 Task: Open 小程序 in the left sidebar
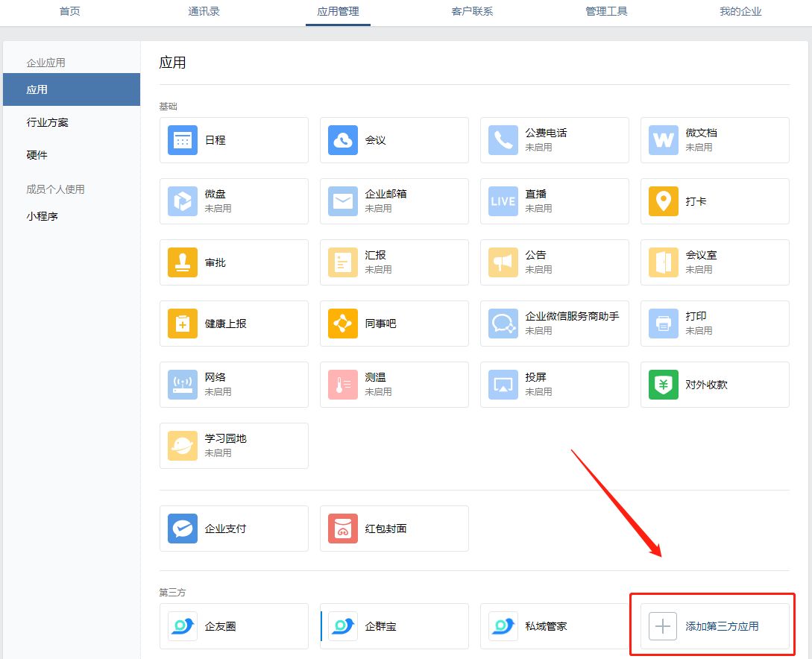(43, 217)
